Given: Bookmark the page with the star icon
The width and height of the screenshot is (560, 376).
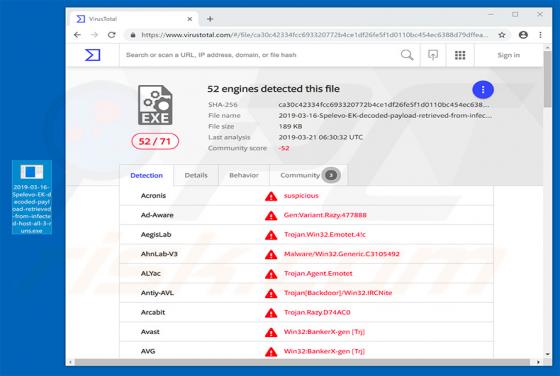Looking at the screenshot, I should [502, 35].
